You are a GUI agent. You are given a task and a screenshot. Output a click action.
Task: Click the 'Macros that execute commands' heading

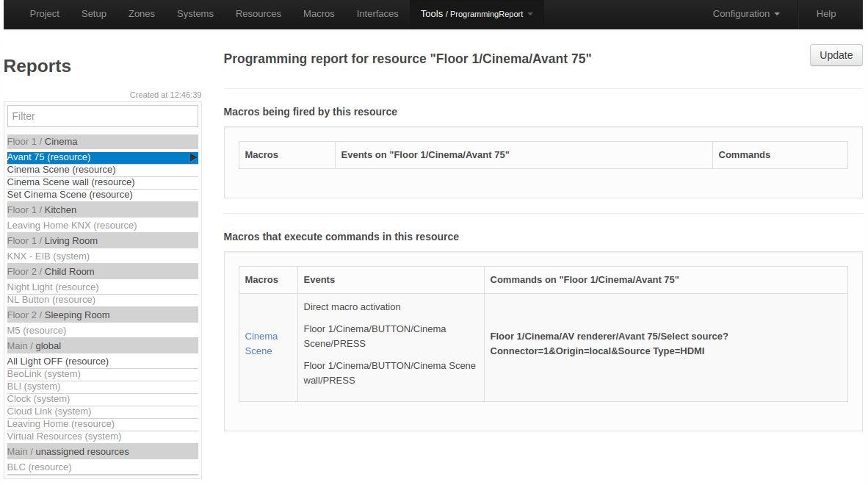coord(341,237)
